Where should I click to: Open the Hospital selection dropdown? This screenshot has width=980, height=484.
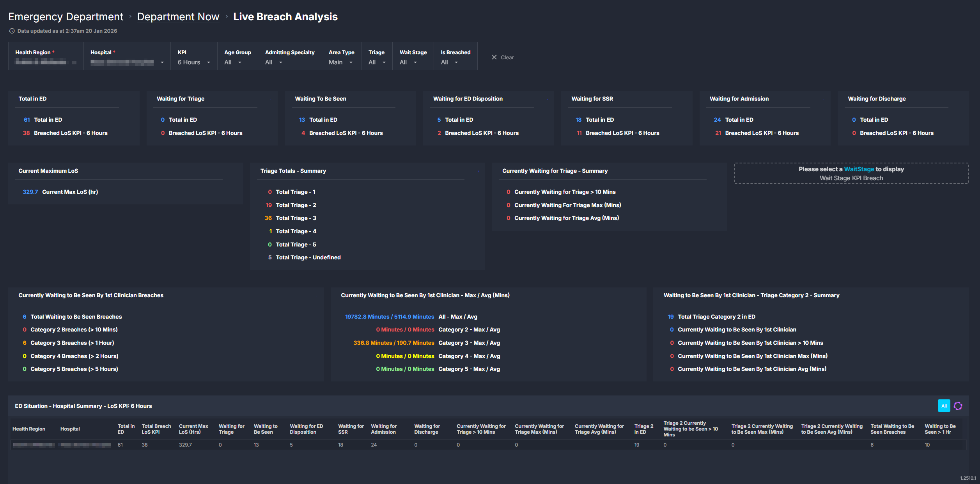pos(127,62)
